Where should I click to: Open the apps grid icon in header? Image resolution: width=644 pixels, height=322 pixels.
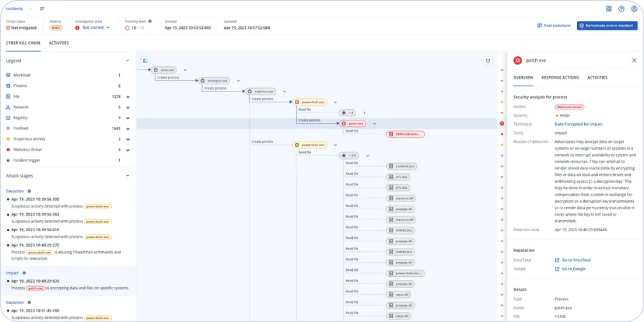pyautogui.click(x=609, y=9)
